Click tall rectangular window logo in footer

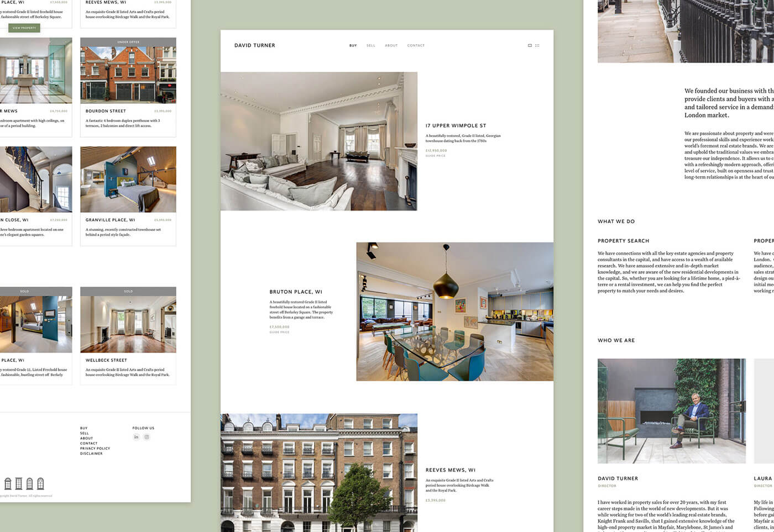pyautogui.click(x=19, y=484)
